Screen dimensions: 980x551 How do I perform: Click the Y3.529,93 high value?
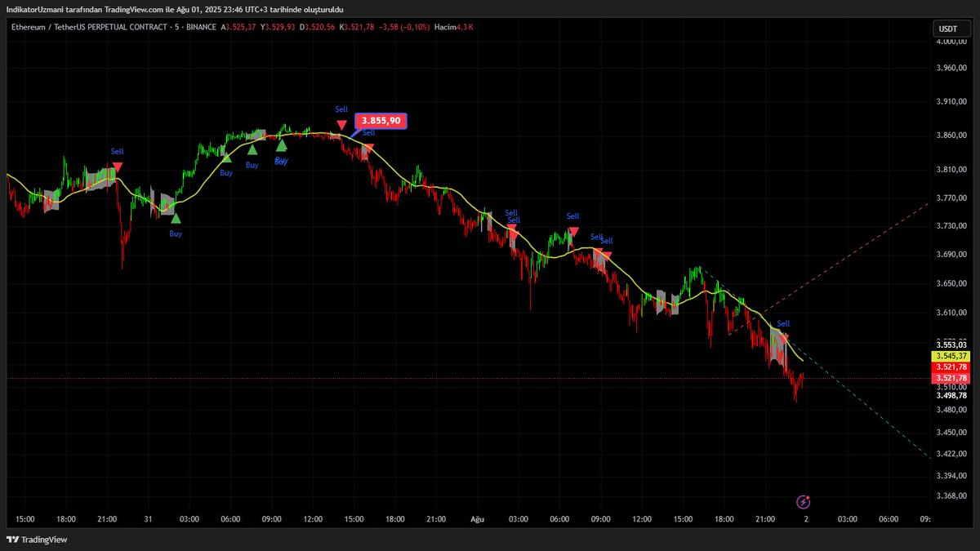pyautogui.click(x=278, y=27)
